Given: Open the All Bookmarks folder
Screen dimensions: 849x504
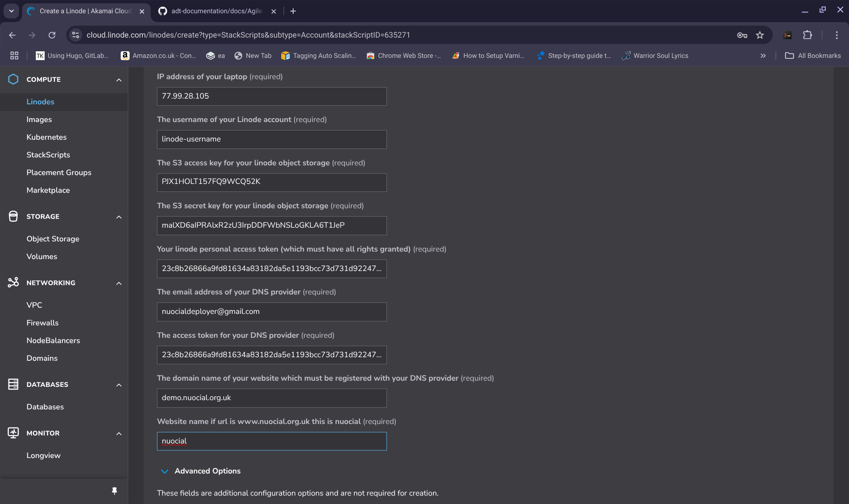Looking at the screenshot, I should pyautogui.click(x=813, y=56).
